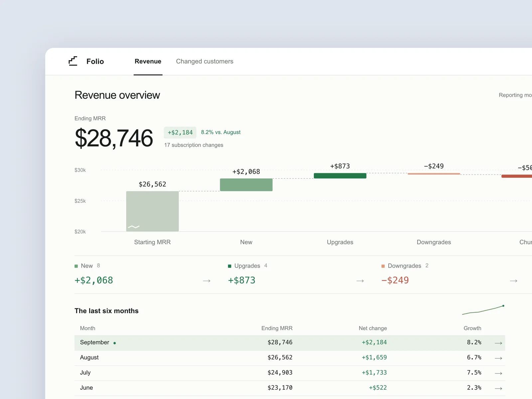The width and height of the screenshot is (532, 399).
Task: Click the Net change column header
Action: (373, 328)
